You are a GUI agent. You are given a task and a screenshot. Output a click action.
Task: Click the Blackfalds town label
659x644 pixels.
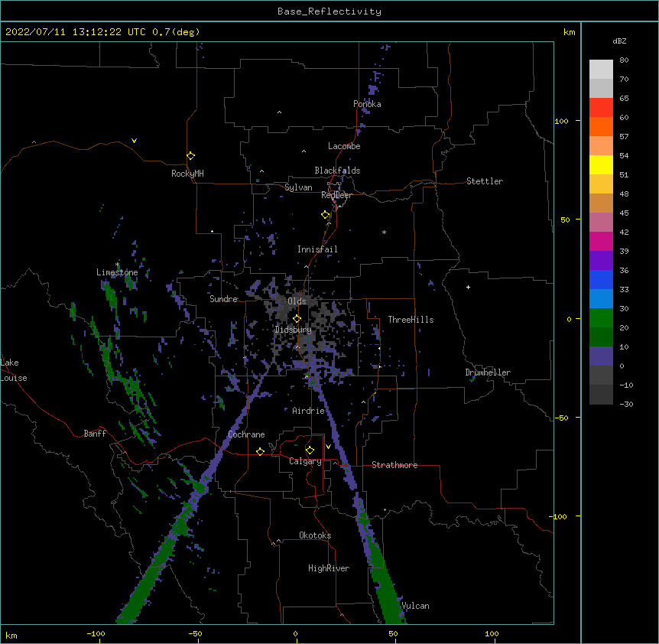click(337, 171)
